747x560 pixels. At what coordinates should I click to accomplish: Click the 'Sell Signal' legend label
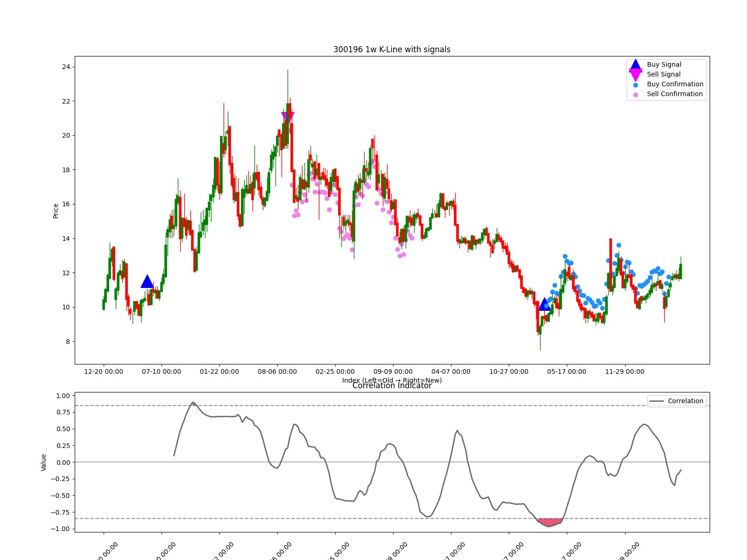click(663, 74)
